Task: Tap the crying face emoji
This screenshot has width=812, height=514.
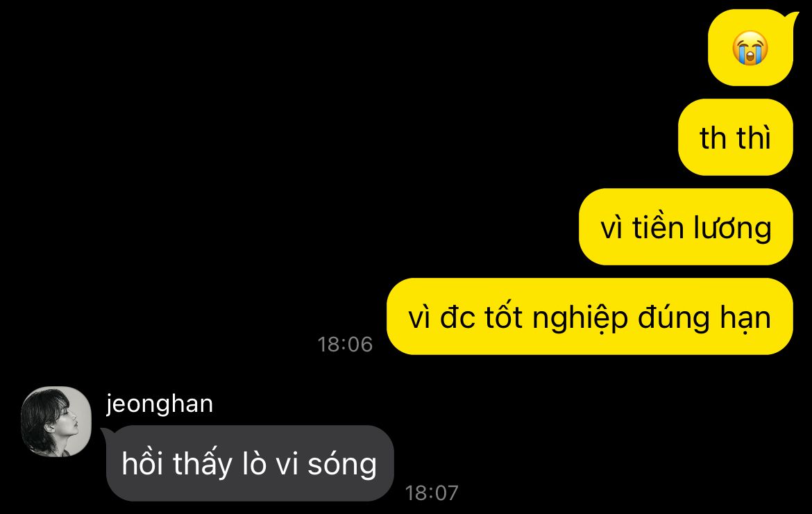Action: [x=750, y=48]
